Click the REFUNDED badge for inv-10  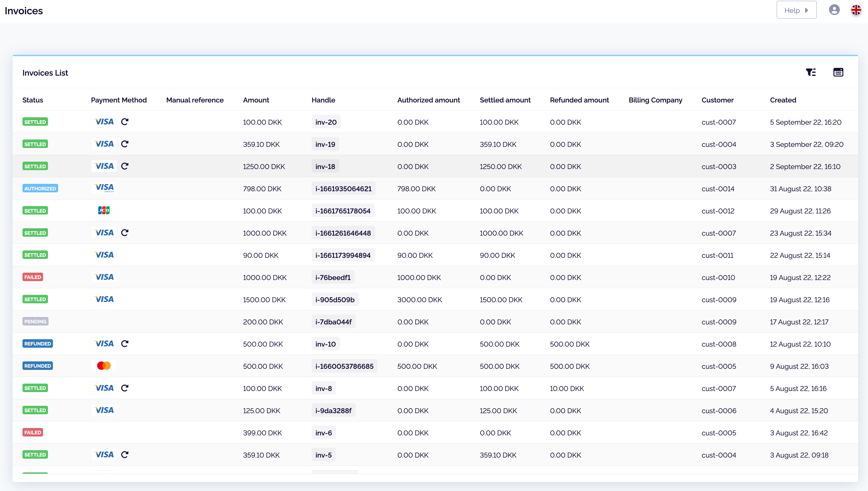[x=38, y=344]
